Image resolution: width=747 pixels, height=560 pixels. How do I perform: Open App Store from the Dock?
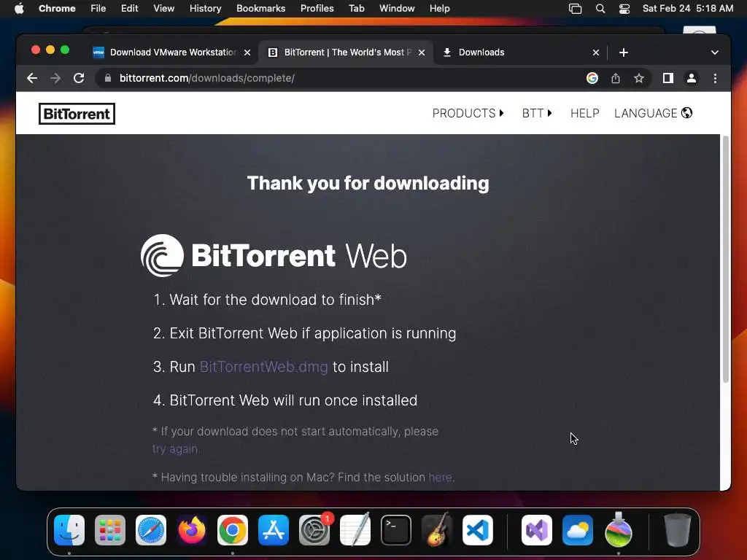click(x=274, y=530)
